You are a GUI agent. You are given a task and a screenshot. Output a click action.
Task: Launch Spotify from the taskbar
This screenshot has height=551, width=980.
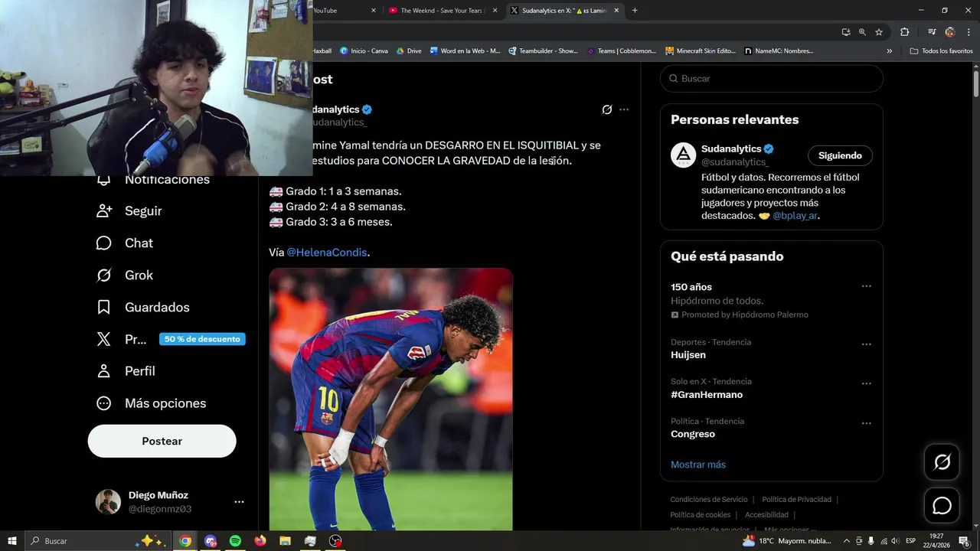pyautogui.click(x=235, y=541)
